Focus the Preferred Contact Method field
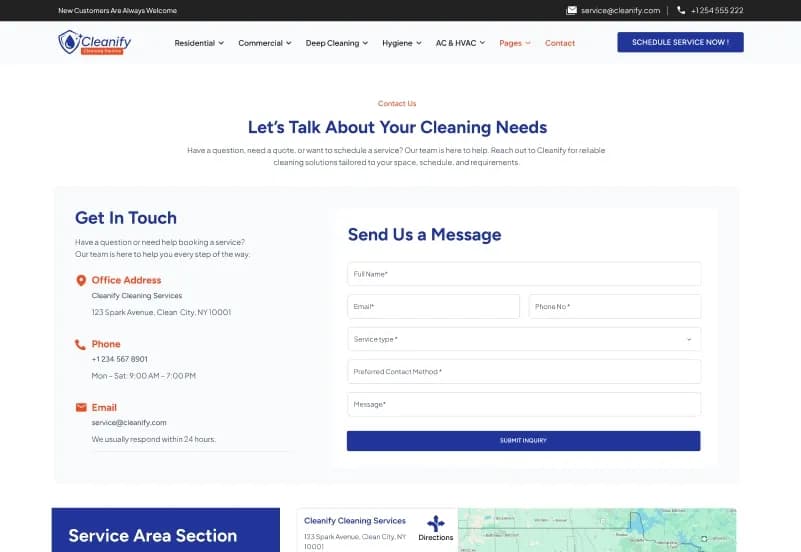The image size is (801, 552). (524, 372)
